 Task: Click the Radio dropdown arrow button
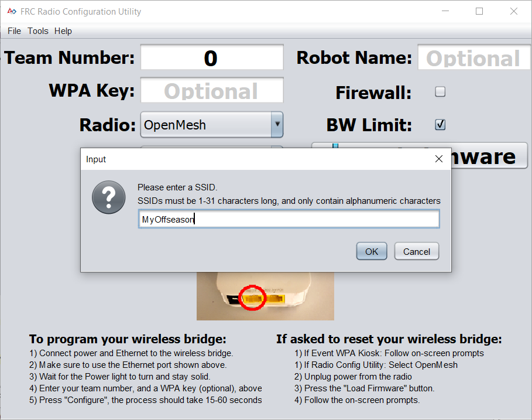(x=277, y=125)
